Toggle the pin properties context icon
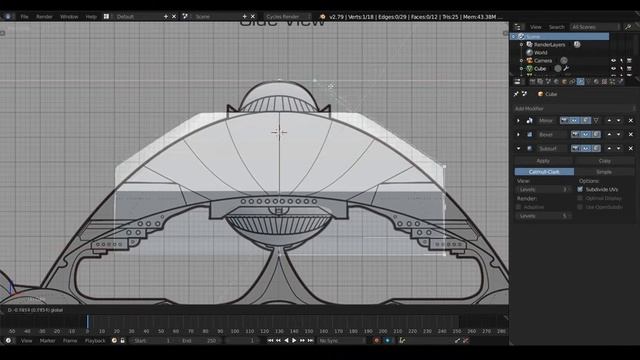Screen dimensions: 640x360 (516, 94)
